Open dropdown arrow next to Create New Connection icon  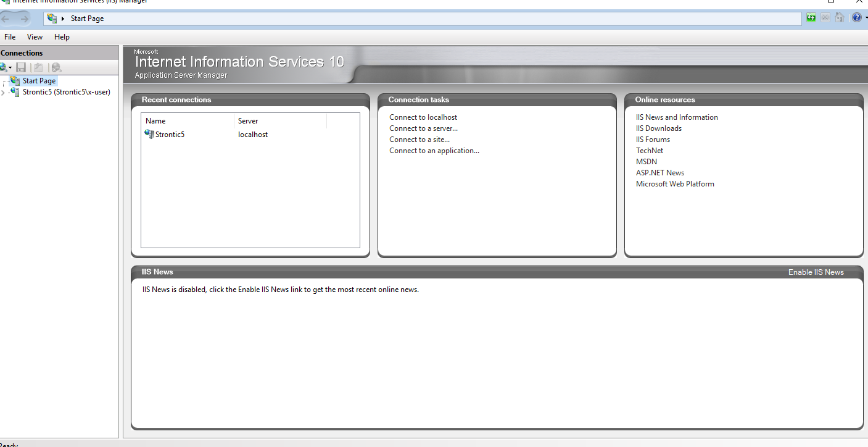[x=10, y=68]
